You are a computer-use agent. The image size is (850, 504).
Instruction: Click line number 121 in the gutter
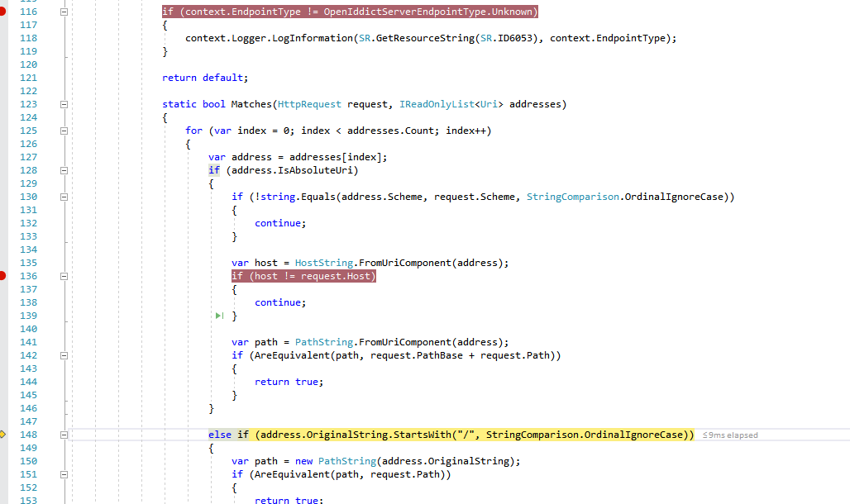pos(28,77)
